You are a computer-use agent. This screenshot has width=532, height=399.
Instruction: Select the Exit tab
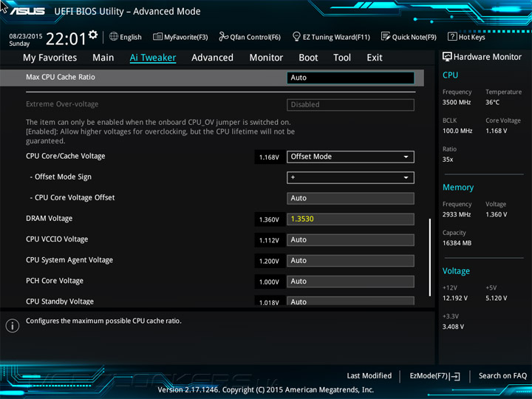pos(375,58)
